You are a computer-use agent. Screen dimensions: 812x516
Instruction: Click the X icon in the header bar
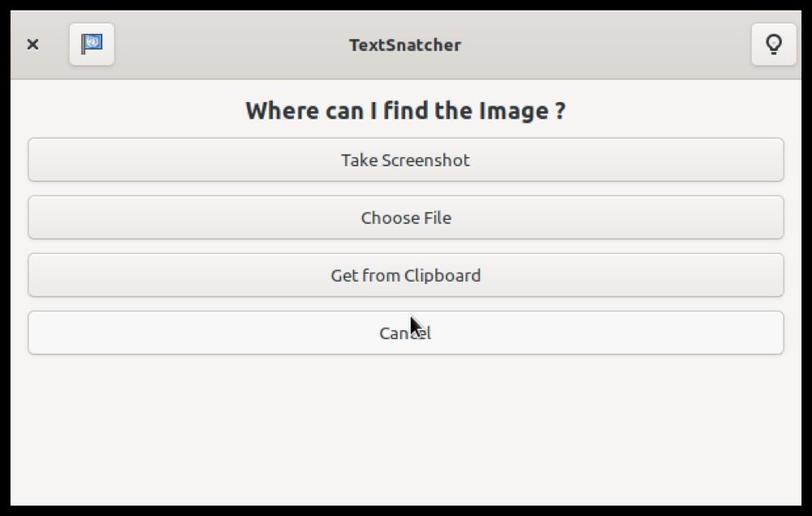point(32,45)
